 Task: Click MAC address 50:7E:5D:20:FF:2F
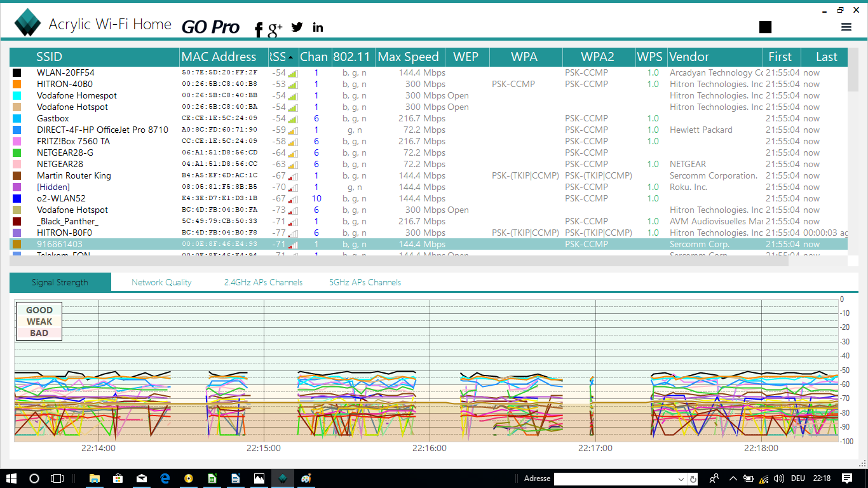click(220, 72)
